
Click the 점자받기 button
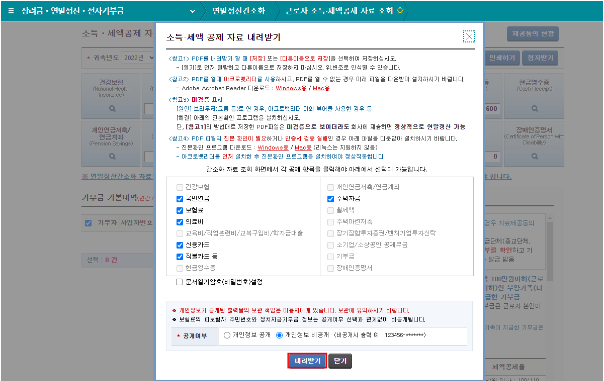[540, 58]
